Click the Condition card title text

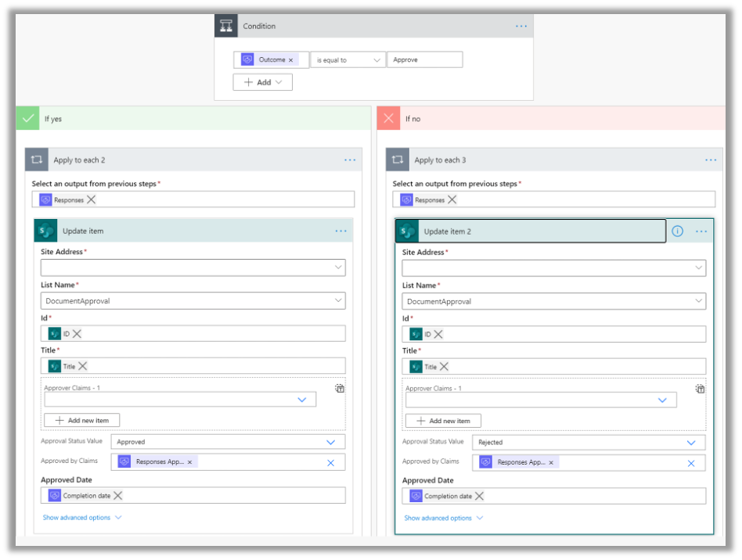pyautogui.click(x=259, y=26)
